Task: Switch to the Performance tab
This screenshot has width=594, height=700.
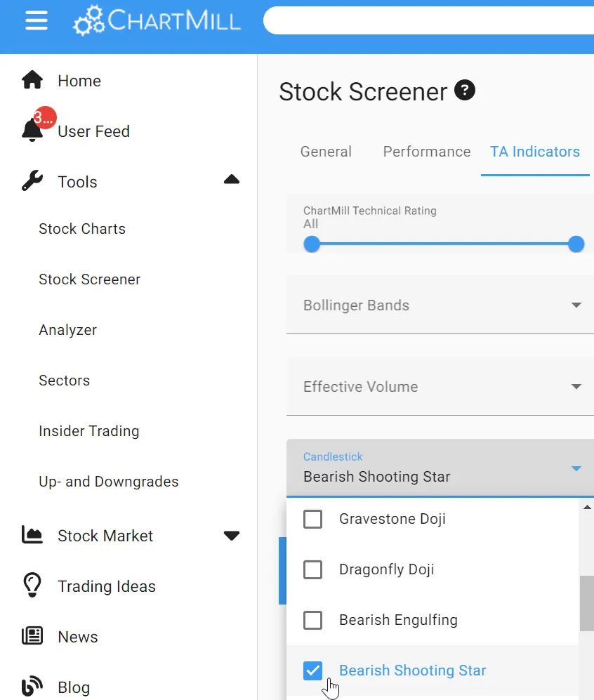Action: click(x=427, y=152)
